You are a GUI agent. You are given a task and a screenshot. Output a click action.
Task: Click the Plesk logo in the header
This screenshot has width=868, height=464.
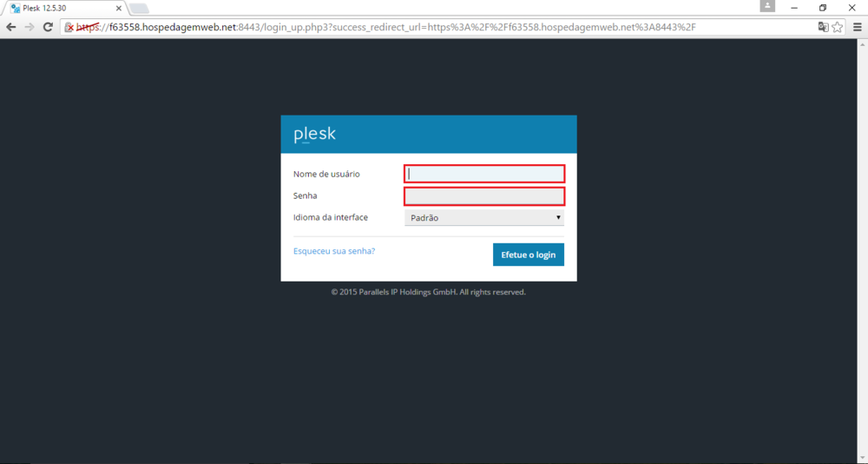coord(314,134)
